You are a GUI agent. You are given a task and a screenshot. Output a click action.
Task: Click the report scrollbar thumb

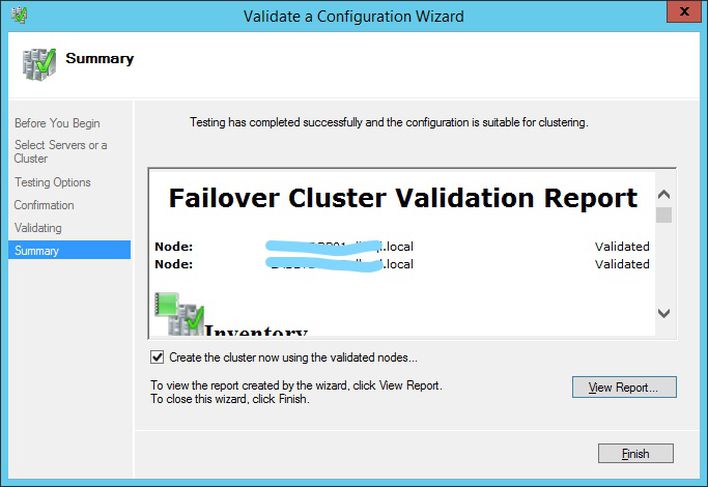(x=664, y=215)
